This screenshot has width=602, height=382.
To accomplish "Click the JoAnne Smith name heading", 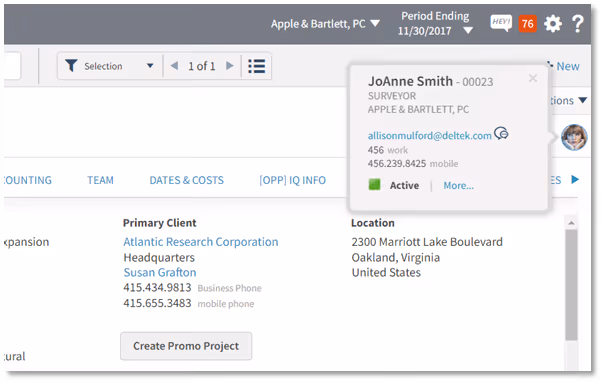I will [410, 81].
